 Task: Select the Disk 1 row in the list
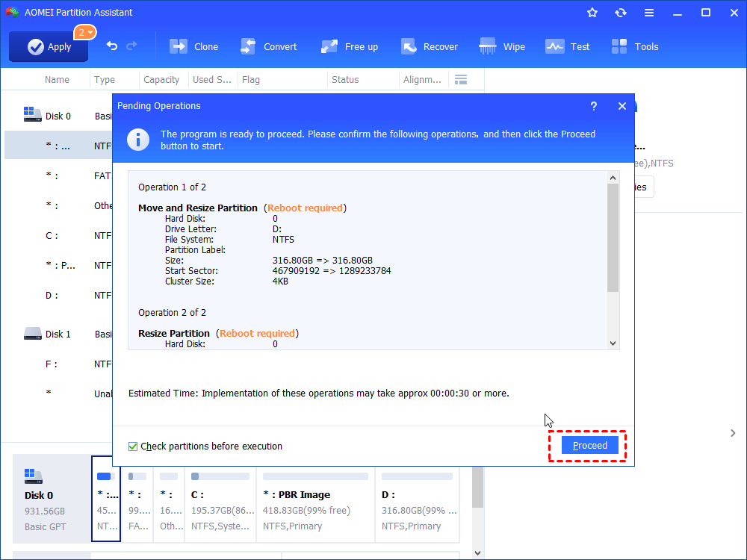coord(58,334)
